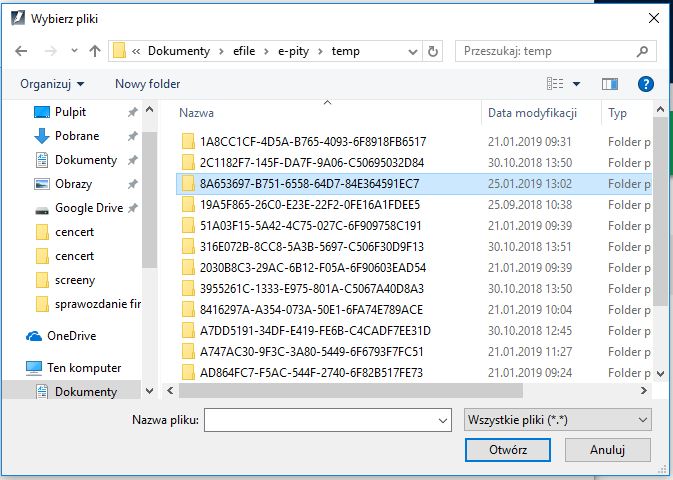Click Nowy folder in the toolbar
Viewport: 673px width, 480px height.
(147, 84)
